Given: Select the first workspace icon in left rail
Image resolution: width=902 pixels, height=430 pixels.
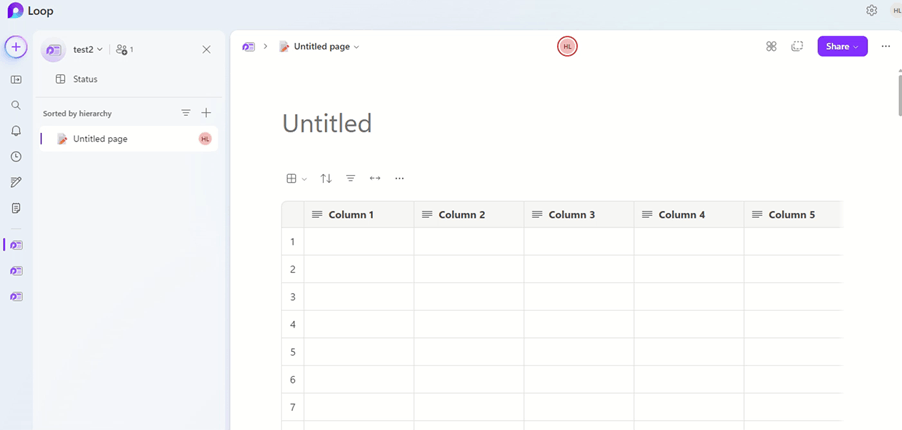Looking at the screenshot, I should coord(16,245).
